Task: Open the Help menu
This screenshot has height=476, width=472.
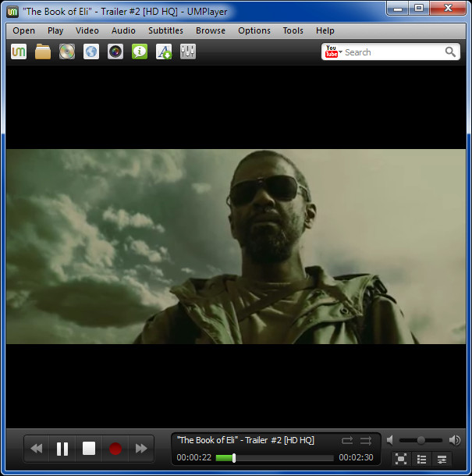Action: pyautogui.click(x=325, y=30)
